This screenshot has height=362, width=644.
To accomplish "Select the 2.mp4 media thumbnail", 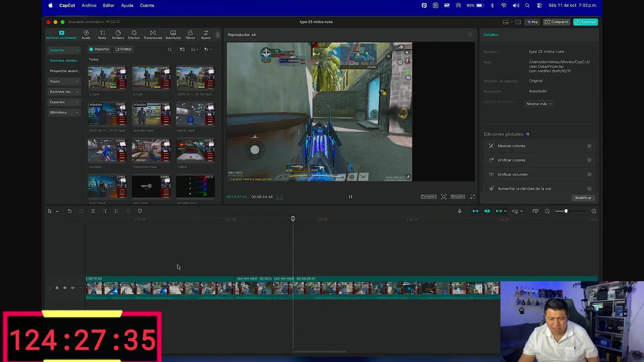I will (x=107, y=78).
